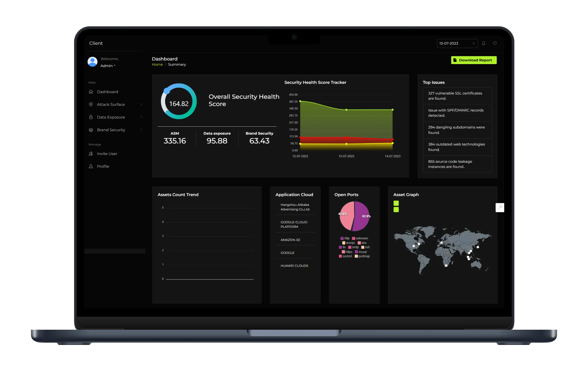This screenshot has width=588, height=371.
Task: Click the Download Report button
Action: point(474,60)
